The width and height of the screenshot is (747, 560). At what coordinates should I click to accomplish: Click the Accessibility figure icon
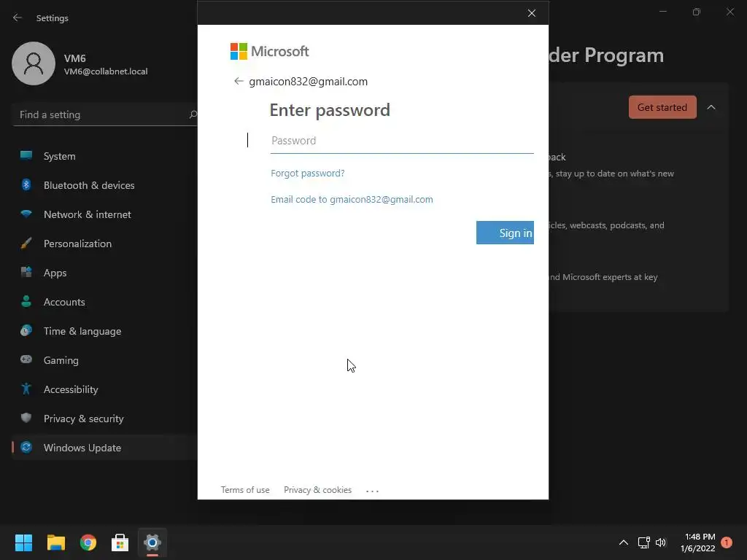[x=26, y=389]
